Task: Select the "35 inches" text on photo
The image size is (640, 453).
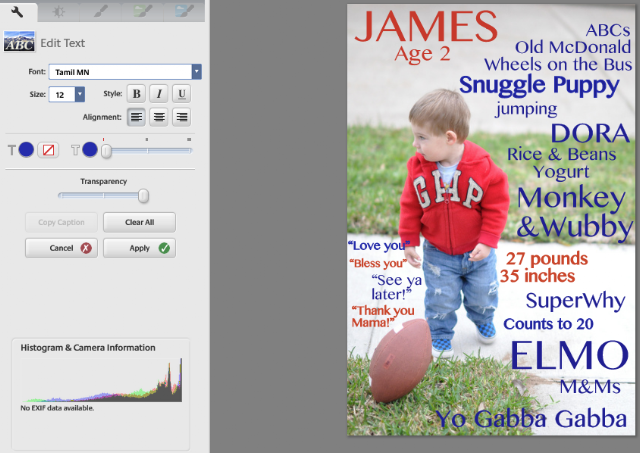Action: pyautogui.click(x=537, y=276)
